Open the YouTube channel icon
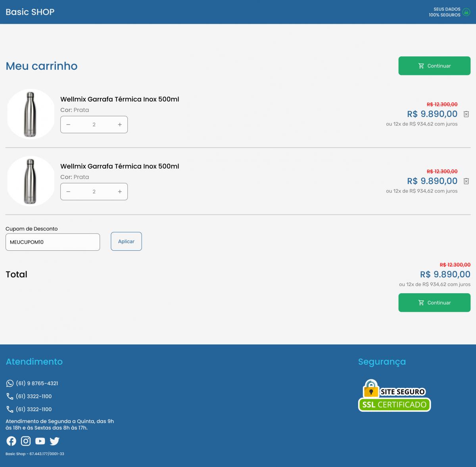The height and width of the screenshot is (467, 476). pos(40,441)
